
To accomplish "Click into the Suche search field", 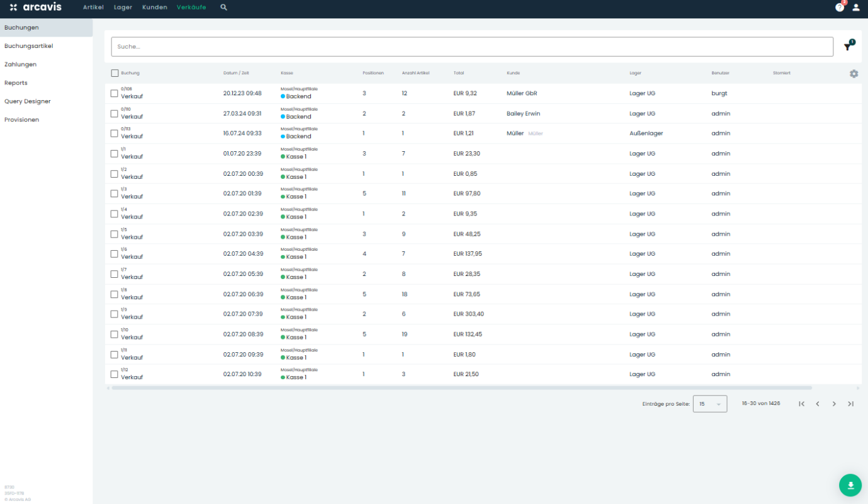I will (x=472, y=47).
